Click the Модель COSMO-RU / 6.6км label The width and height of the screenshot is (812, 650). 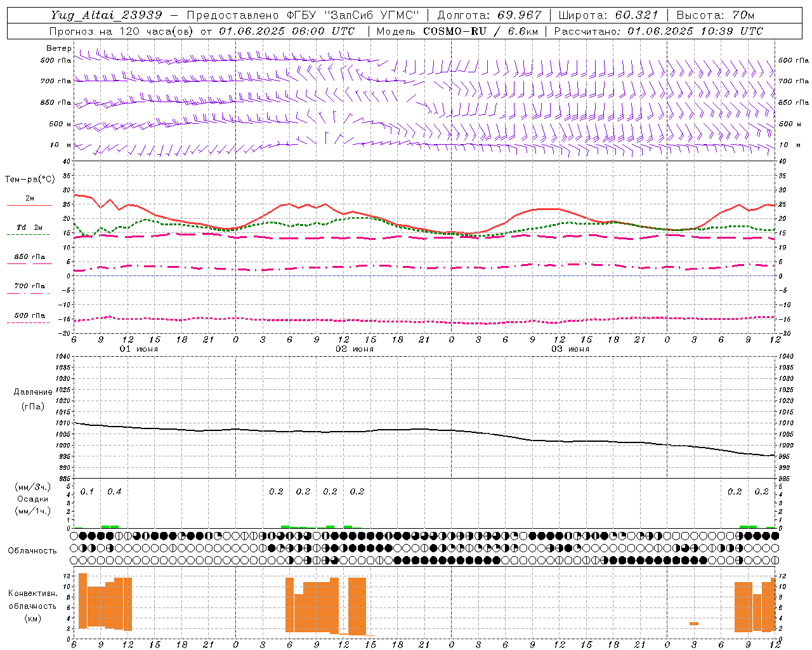tap(457, 31)
